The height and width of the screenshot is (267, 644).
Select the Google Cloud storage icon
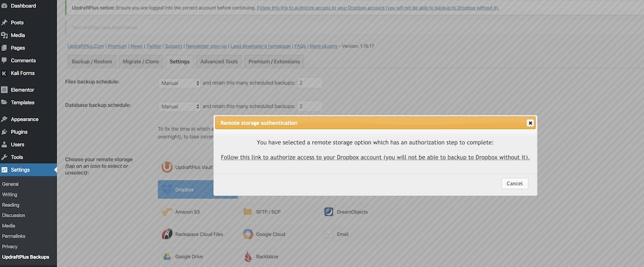click(x=248, y=234)
